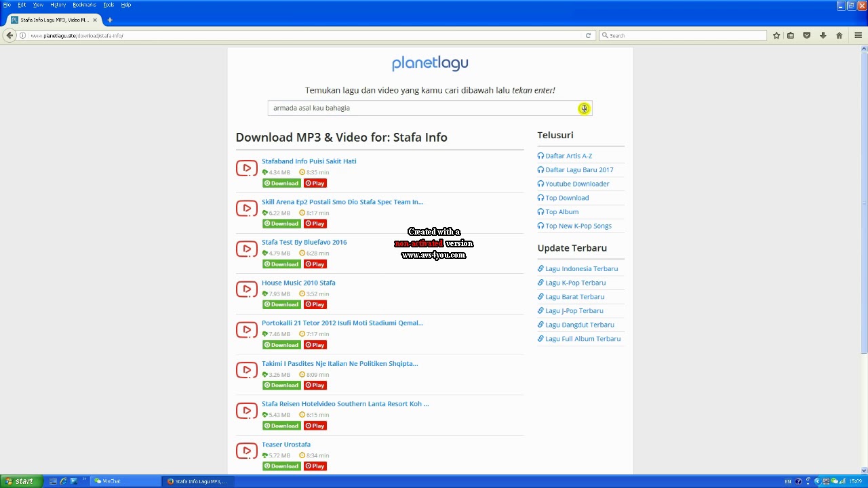Open the House Music 2010 Stafa title link
The image size is (868, 488).
coord(298,283)
